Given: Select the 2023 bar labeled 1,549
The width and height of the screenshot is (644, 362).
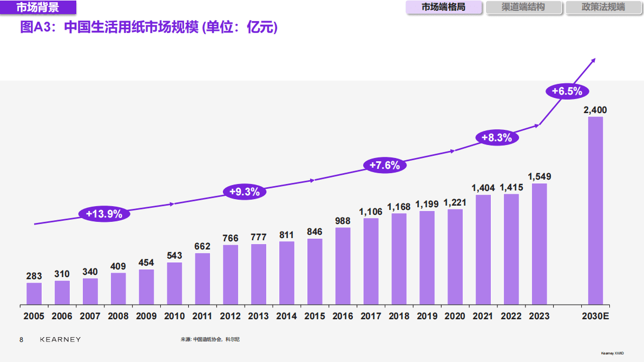Looking at the screenshot, I should 539,243.
